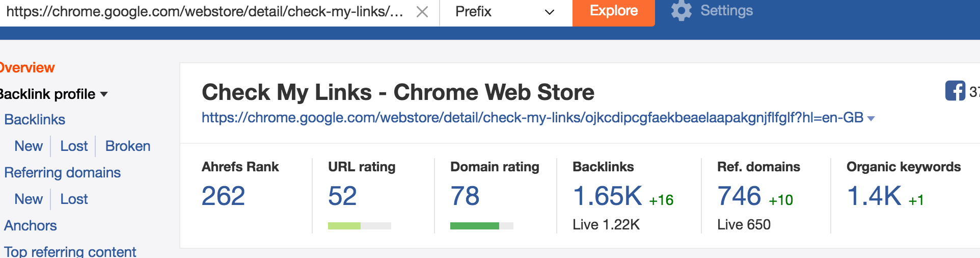The height and width of the screenshot is (258, 980).
Task: Show Lost backlinks
Action: pos(74,146)
